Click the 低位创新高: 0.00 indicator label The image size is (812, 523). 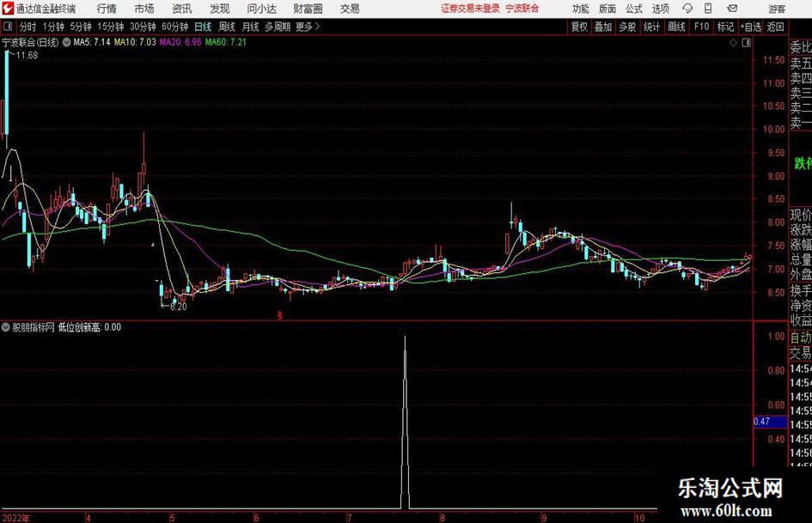tap(89, 327)
